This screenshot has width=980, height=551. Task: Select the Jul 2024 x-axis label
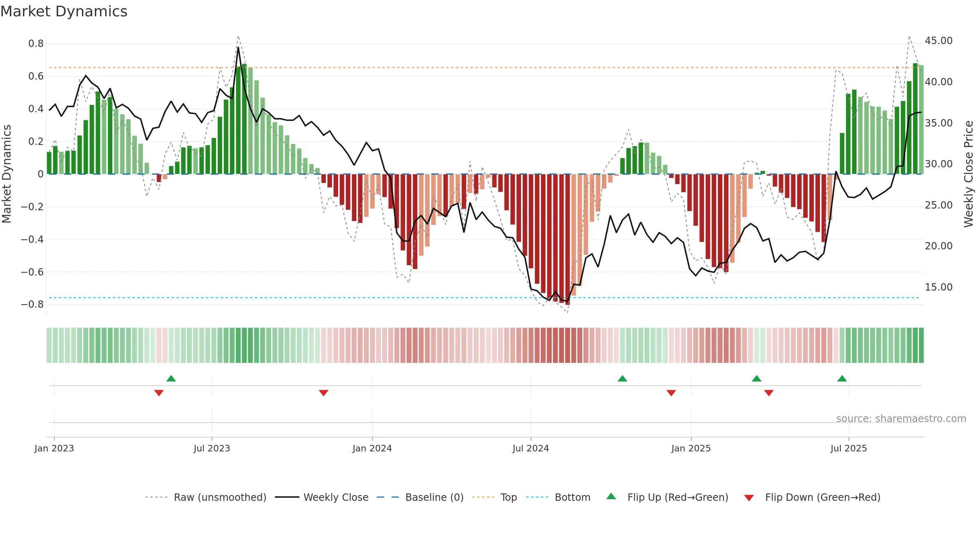click(531, 448)
